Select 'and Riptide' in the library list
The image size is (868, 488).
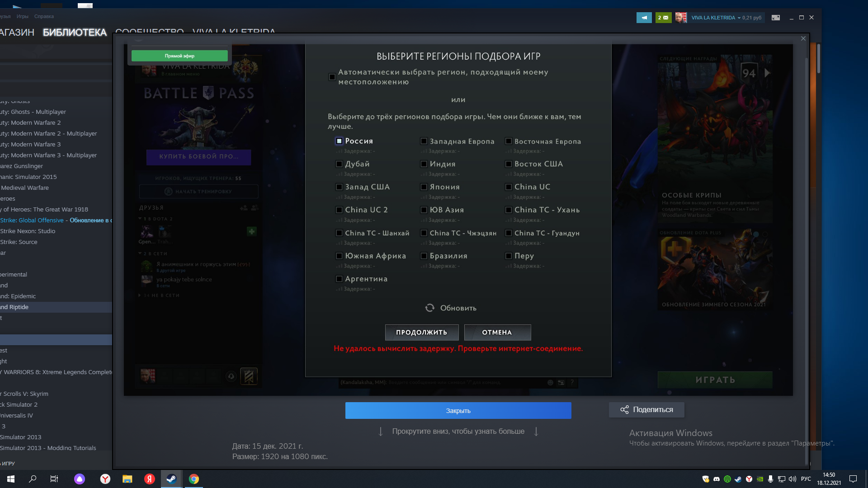(x=56, y=307)
